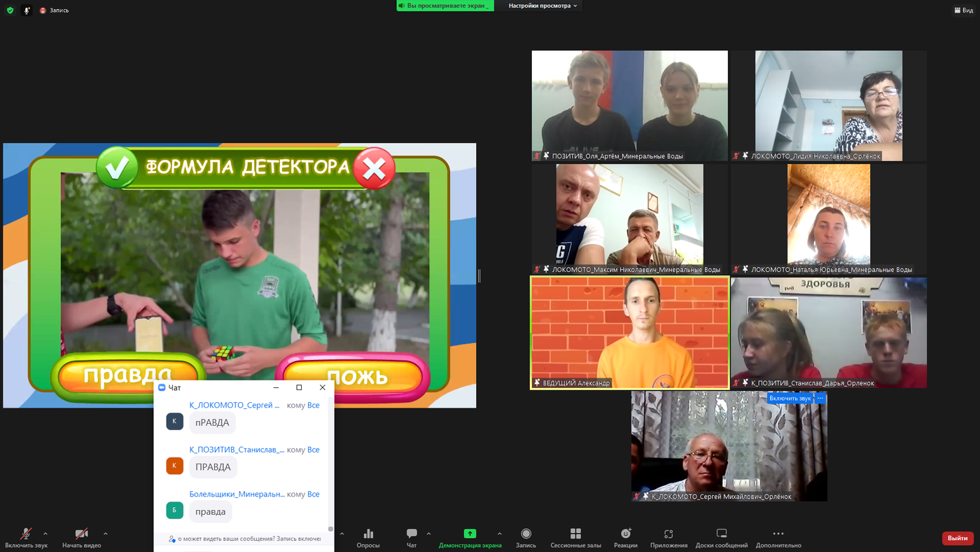
Task: Select ВЕДУЩИЙ Александр video thumbnail
Action: [630, 333]
